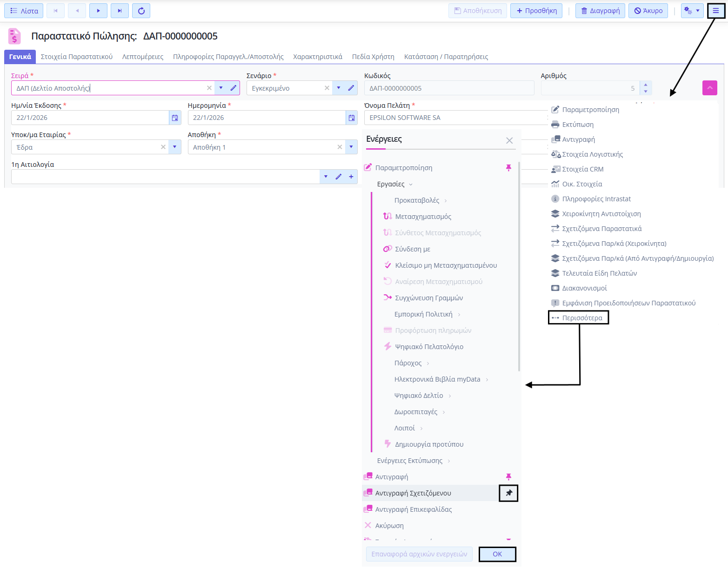The height and width of the screenshot is (568, 728).
Task: Edit the Σειρά field with pencil icon
Action: 234,88
